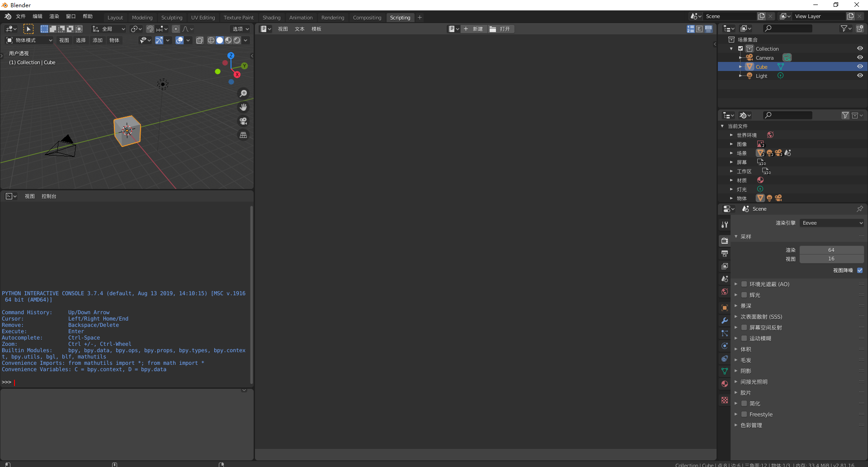Viewport: 868px width, 467px height.
Task: Open the World properties tab
Action: [x=725, y=292]
